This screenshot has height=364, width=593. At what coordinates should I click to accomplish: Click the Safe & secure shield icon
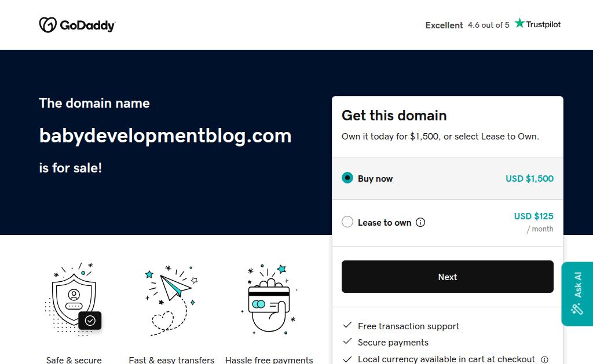(x=74, y=299)
